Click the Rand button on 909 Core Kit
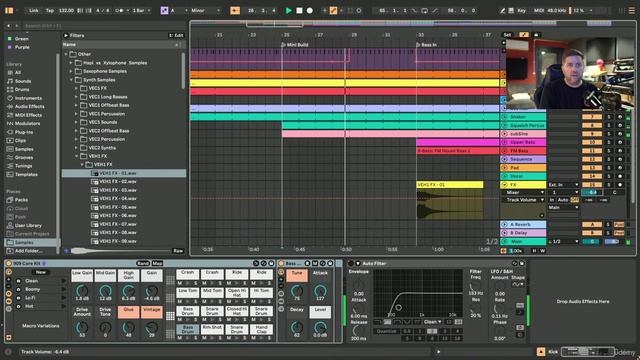This screenshot has height=360, width=640. (x=143, y=264)
